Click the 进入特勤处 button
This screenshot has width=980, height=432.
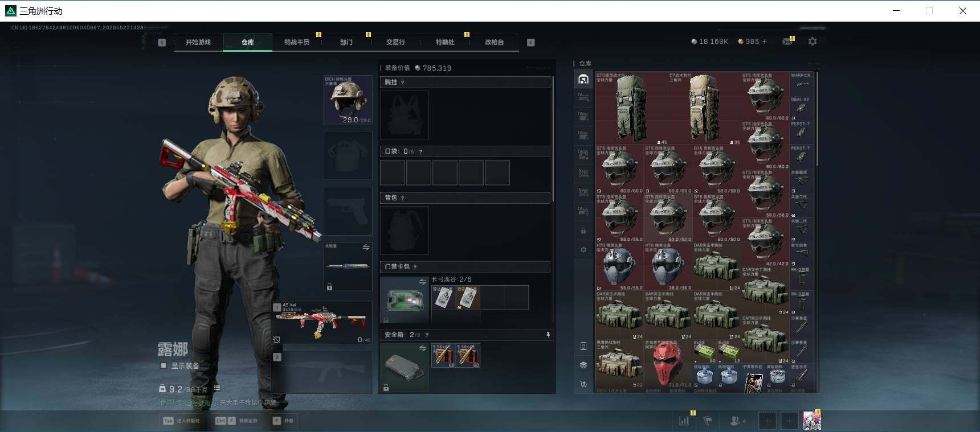click(x=181, y=421)
